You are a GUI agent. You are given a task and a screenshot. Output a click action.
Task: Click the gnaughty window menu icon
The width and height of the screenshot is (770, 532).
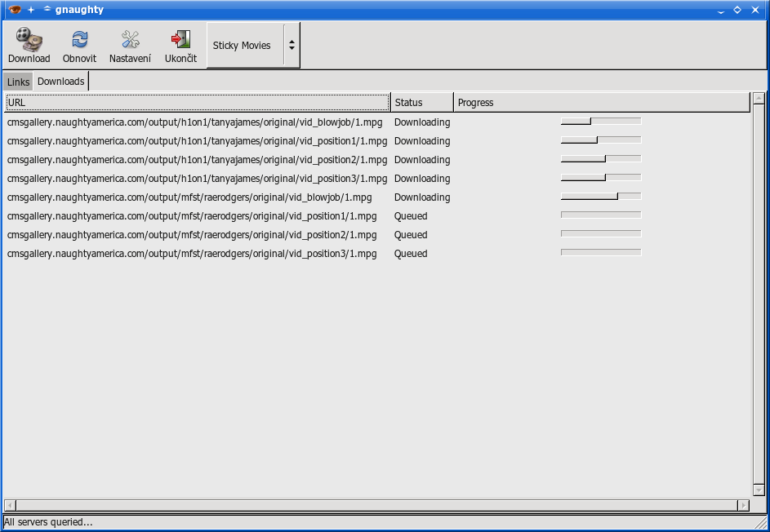(x=15, y=9)
